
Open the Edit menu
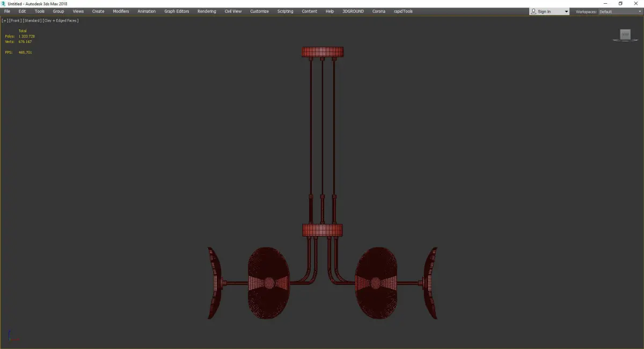pyautogui.click(x=22, y=11)
